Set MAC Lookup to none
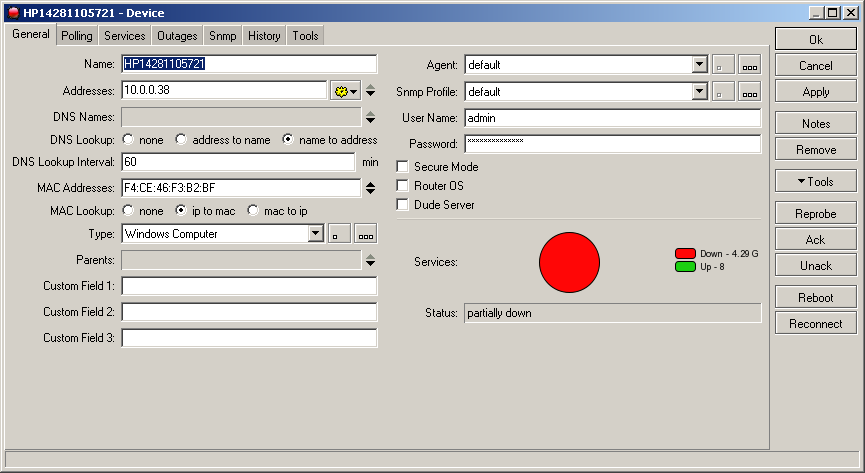 pos(128,210)
